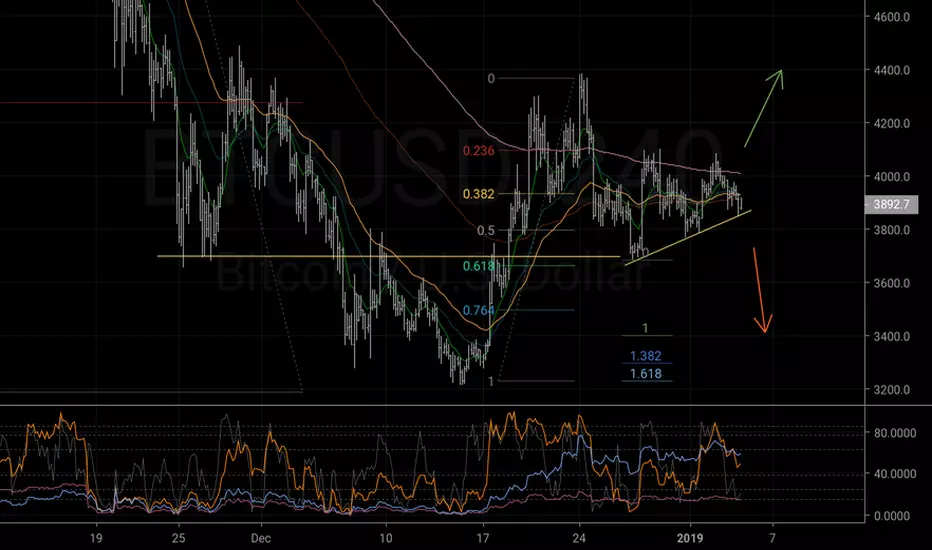This screenshot has height=550, width=932.
Task: Click the 17 date label on time axis
Action: 483,538
